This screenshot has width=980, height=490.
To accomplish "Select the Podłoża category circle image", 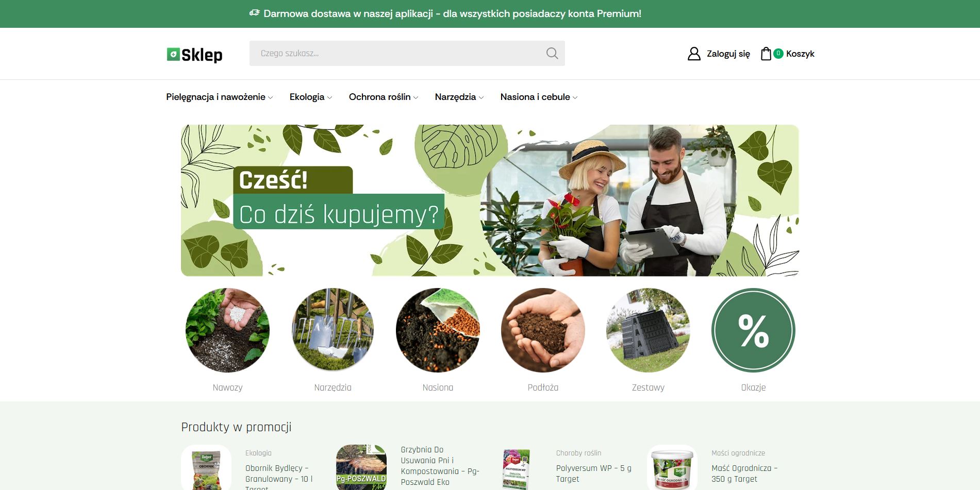I will [543, 330].
